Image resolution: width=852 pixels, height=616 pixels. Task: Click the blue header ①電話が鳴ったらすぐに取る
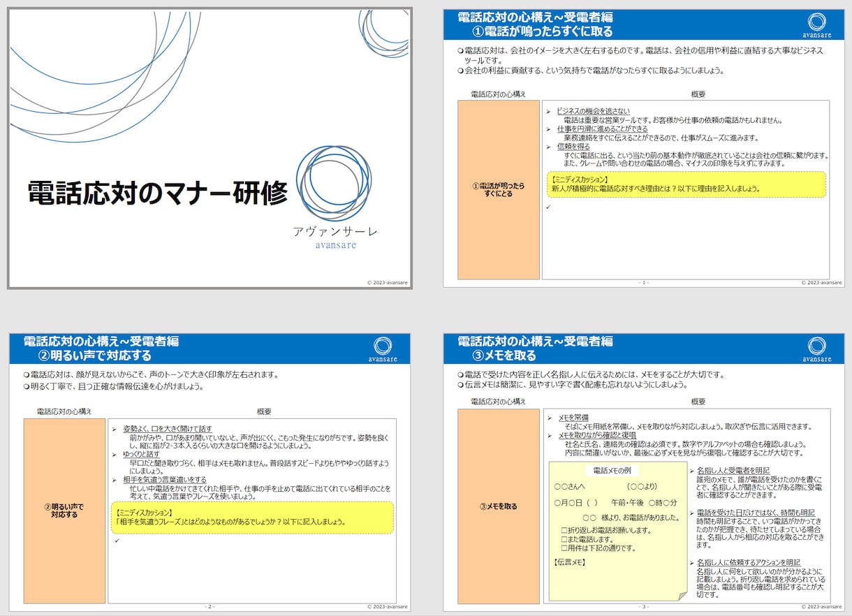(x=643, y=24)
